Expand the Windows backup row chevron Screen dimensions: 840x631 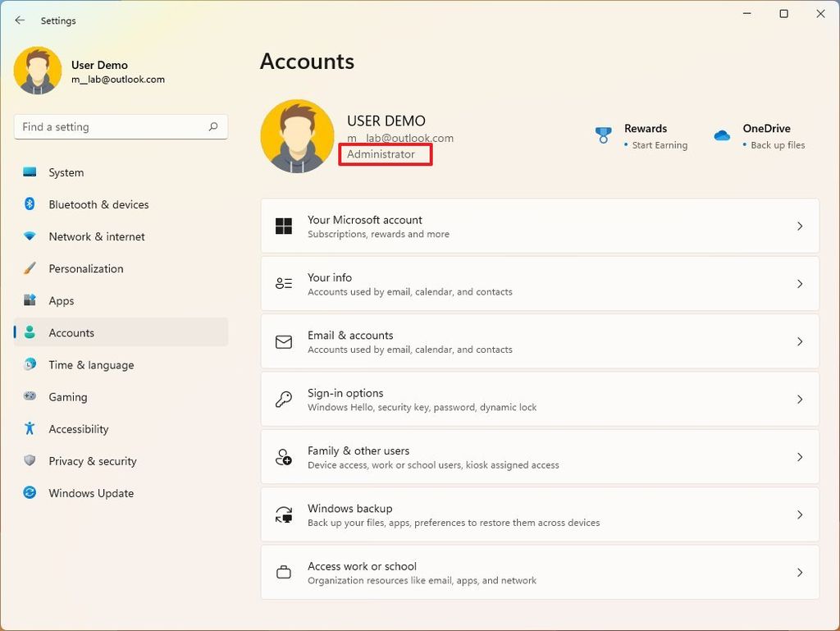pos(799,514)
